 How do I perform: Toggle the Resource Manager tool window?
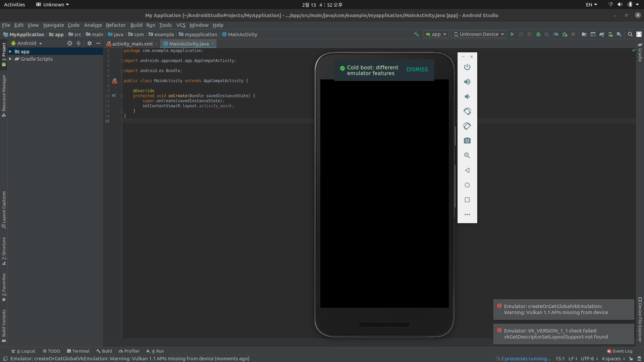click(4, 96)
